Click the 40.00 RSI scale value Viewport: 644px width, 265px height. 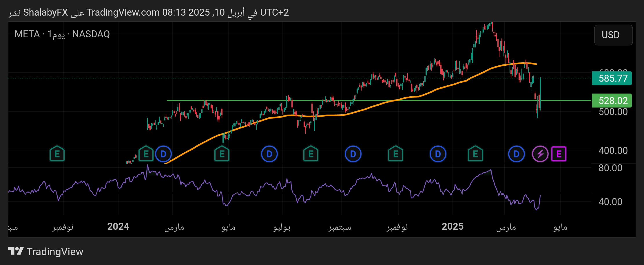610,202
